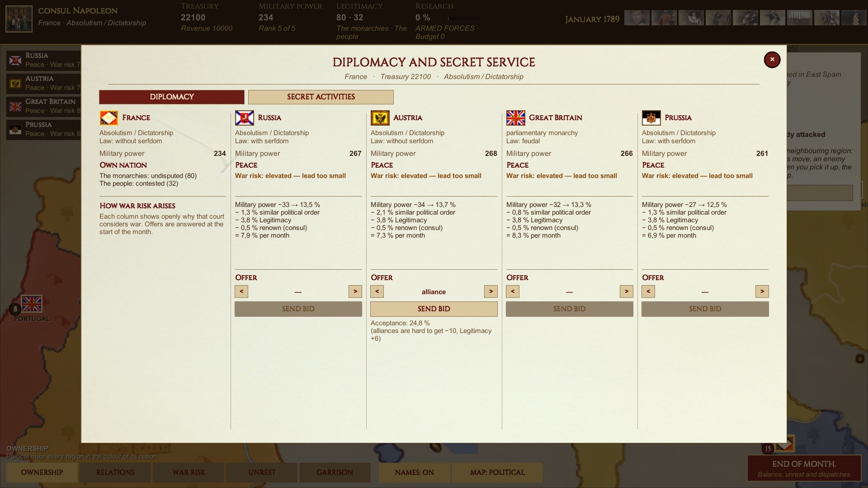The image size is (868, 488).
Task: Click Send Bid under Russia
Action: click(x=298, y=309)
